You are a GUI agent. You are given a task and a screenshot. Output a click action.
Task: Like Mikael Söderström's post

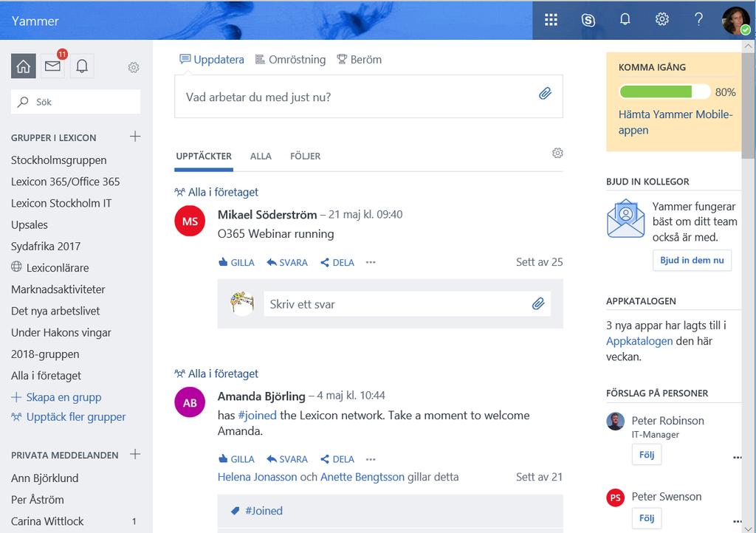(236, 263)
